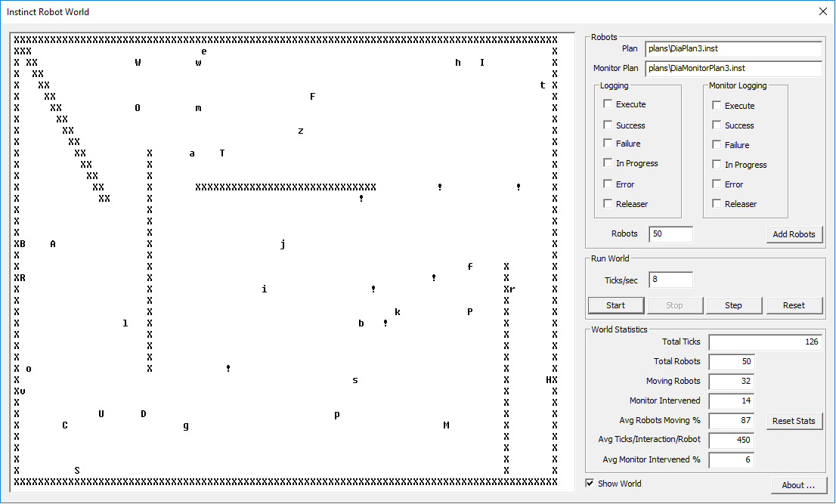Click the Ticks/sec input field
This screenshot has height=504, width=836.
(x=670, y=280)
